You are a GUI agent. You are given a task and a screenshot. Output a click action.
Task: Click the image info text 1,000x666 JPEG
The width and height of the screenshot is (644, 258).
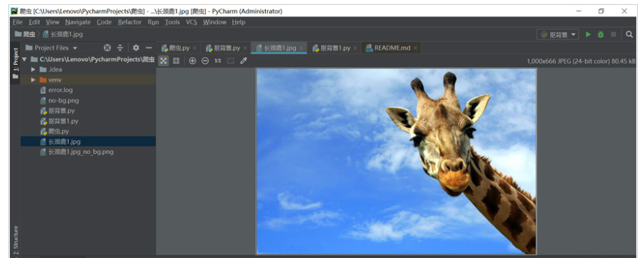581,61
